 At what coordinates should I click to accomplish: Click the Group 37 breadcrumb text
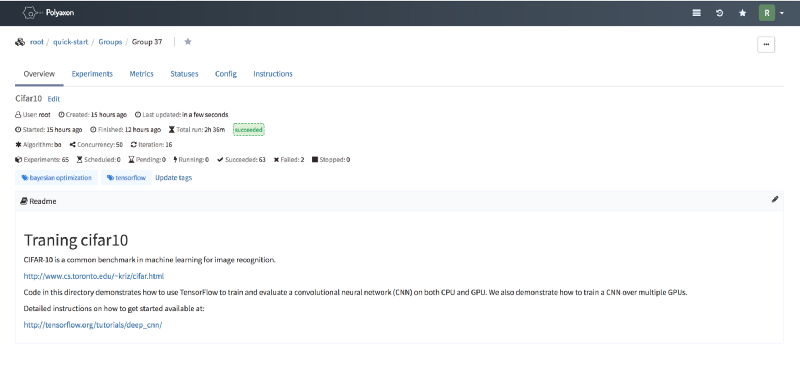147,42
